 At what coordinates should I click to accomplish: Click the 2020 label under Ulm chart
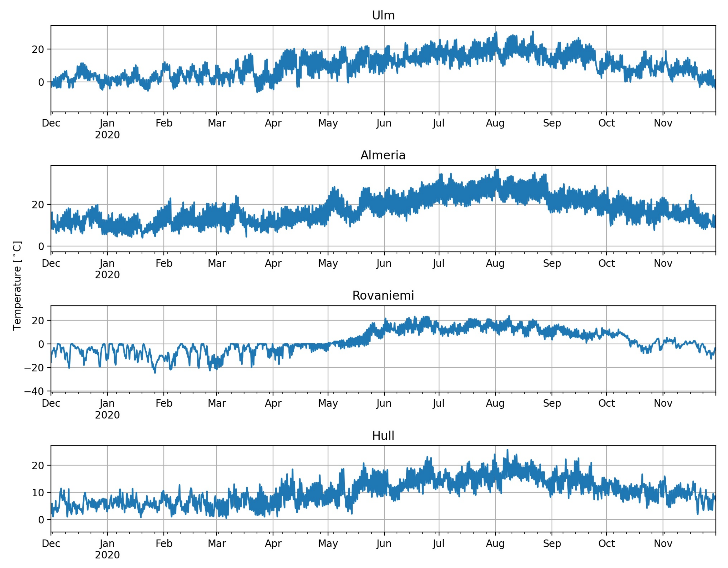107,135
